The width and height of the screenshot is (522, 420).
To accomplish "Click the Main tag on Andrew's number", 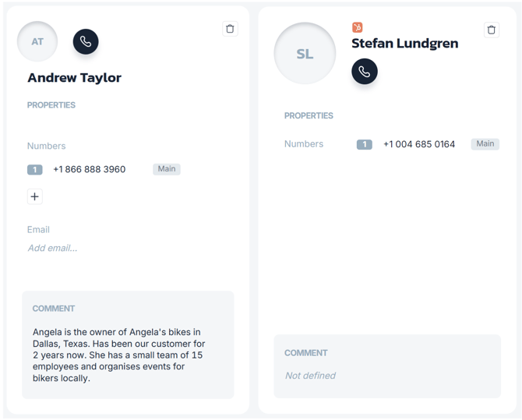I will (x=167, y=169).
